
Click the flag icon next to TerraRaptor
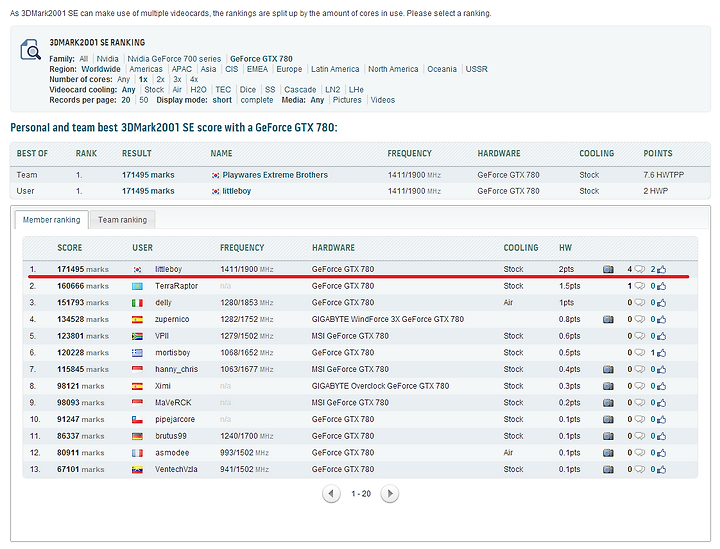137,286
